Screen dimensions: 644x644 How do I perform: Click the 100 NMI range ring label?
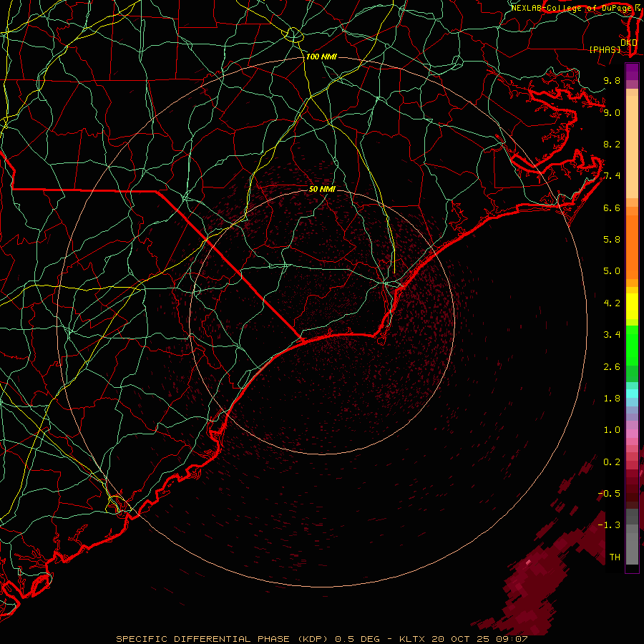[x=321, y=57]
